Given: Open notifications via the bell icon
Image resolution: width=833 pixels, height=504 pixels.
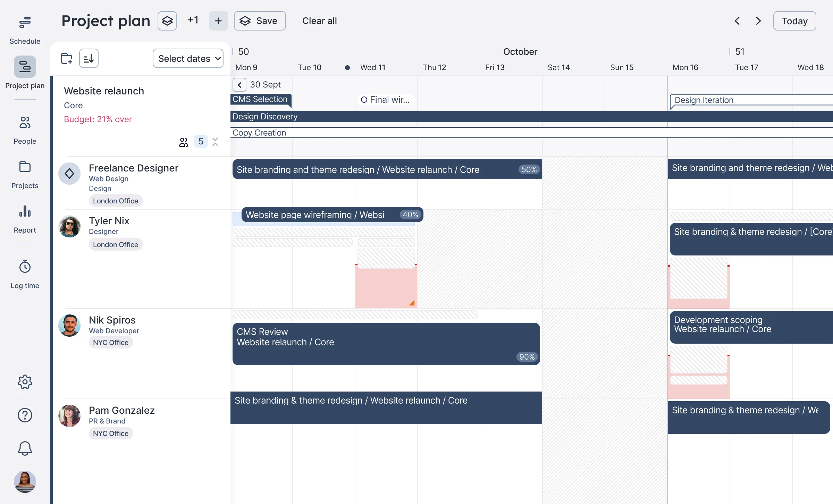Looking at the screenshot, I should point(25,448).
